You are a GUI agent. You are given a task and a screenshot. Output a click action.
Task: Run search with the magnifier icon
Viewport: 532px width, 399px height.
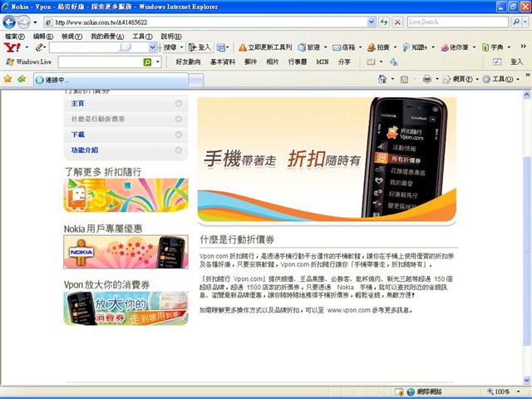(516, 22)
